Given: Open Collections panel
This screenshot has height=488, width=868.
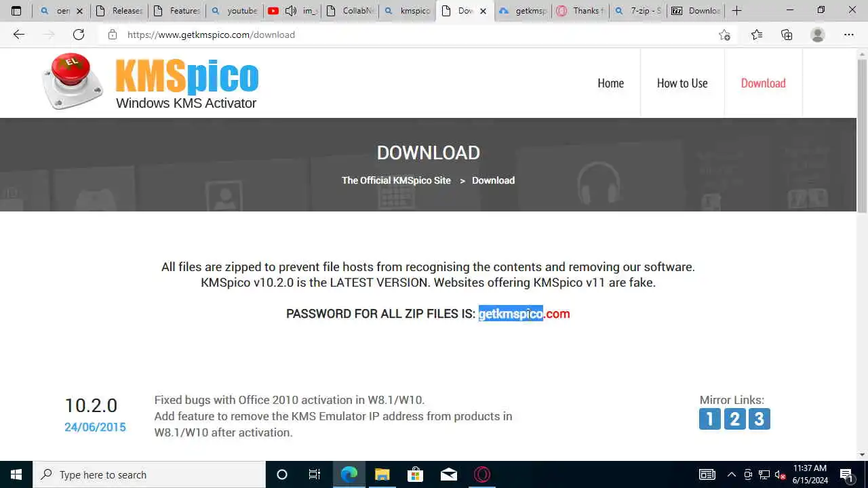Looking at the screenshot, I should tap(787, 35).
